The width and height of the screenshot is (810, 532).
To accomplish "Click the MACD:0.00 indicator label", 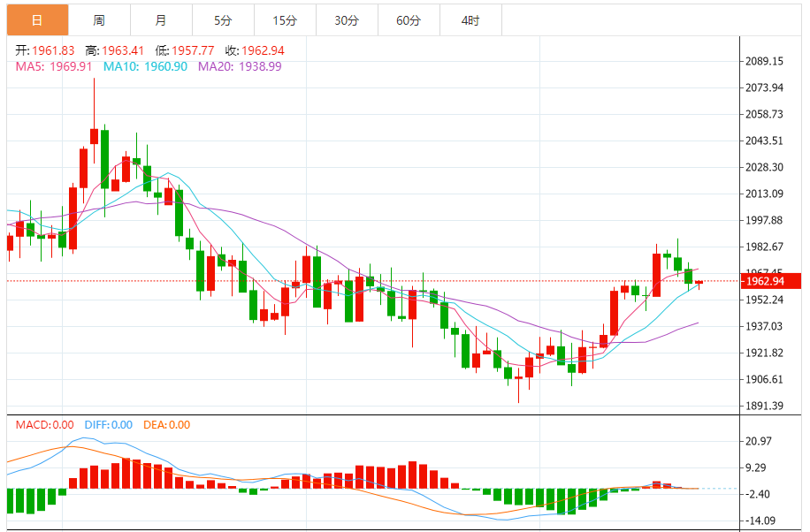I will coord(44,424).
